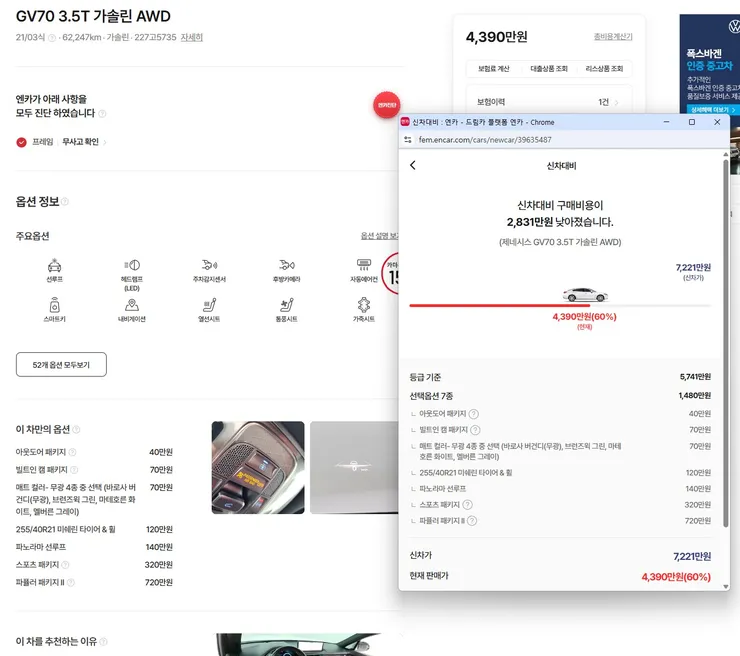Open the overhead console photo thumbnail

point(258,468)
